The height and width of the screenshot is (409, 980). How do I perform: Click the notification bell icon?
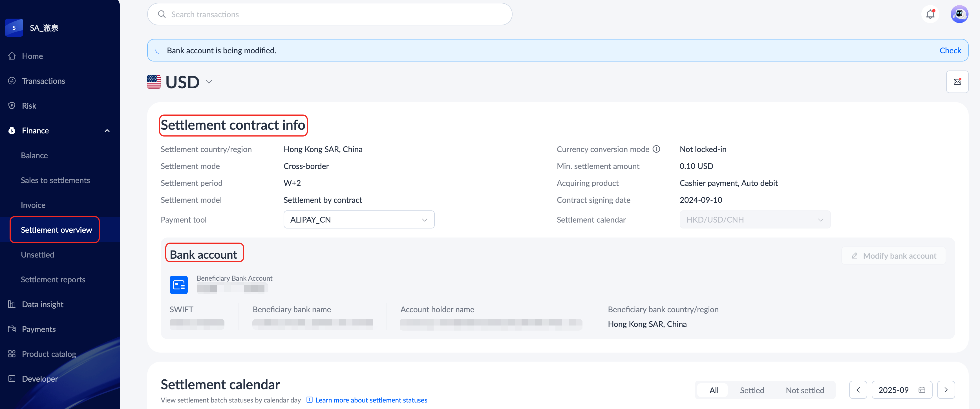(x=930, y=14)
